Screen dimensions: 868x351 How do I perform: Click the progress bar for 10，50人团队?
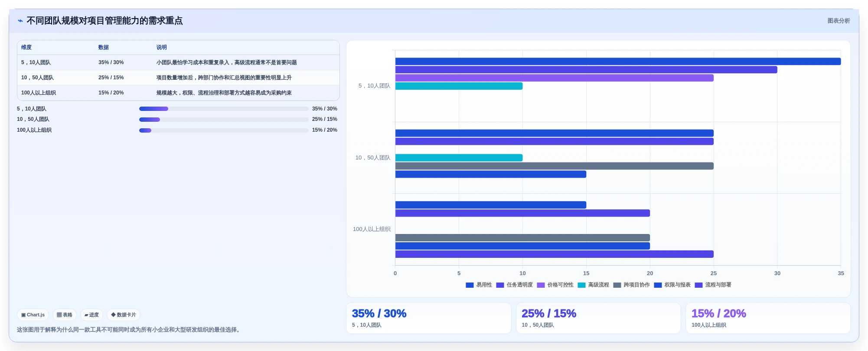point(224,120)
